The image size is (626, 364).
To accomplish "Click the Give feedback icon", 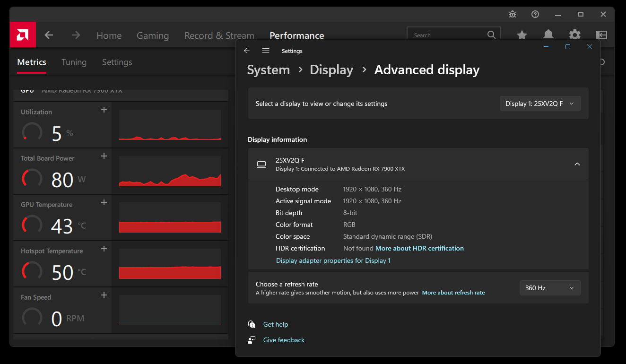I will 252,340.
